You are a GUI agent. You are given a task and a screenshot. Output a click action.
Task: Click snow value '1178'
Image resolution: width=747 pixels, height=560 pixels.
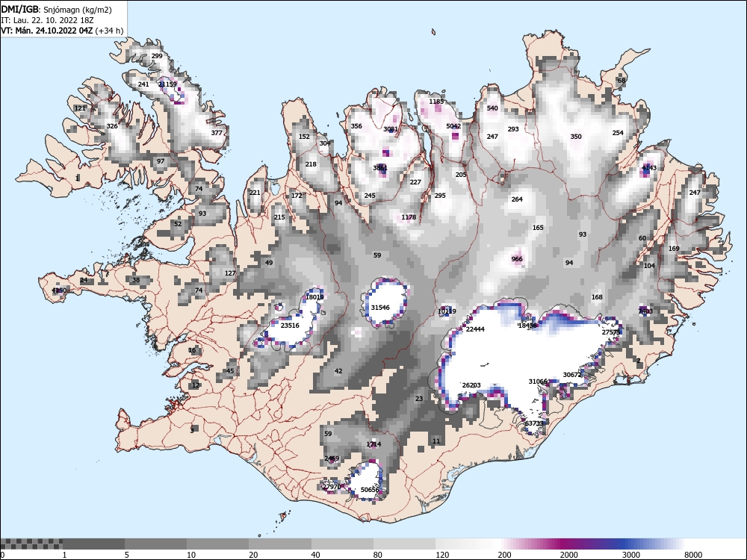(x=409, y=217)
